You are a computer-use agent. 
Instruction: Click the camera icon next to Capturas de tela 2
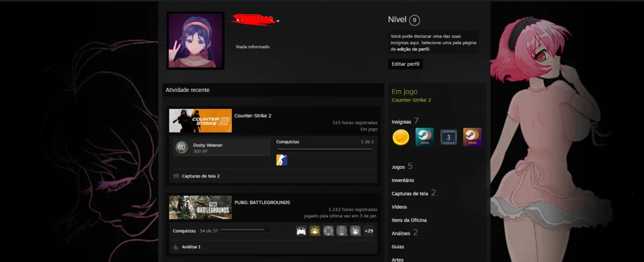[176, 176]
